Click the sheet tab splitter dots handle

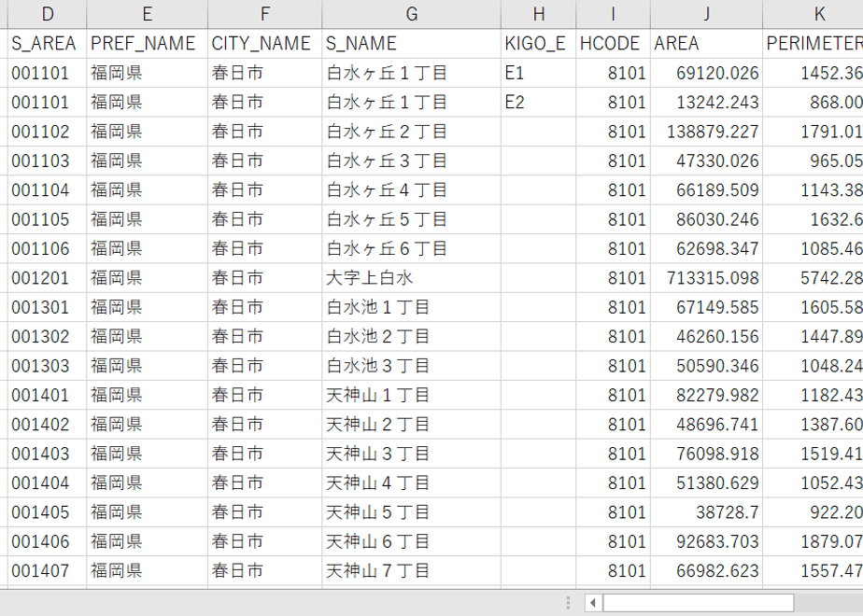tap(568, 603)
